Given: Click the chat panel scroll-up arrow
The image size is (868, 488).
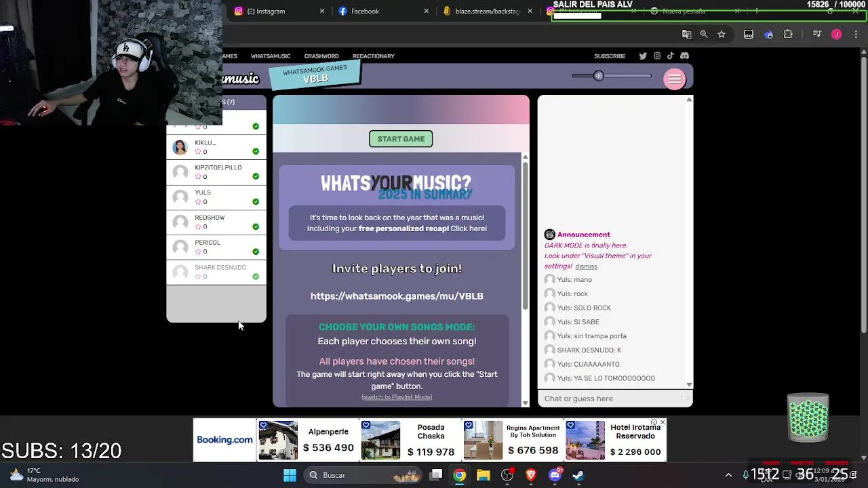Looking at the screenshot, I should click(689, 100).
